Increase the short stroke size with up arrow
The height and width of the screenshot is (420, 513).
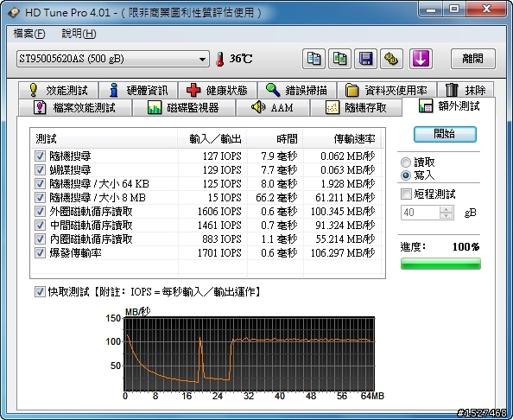446,209
